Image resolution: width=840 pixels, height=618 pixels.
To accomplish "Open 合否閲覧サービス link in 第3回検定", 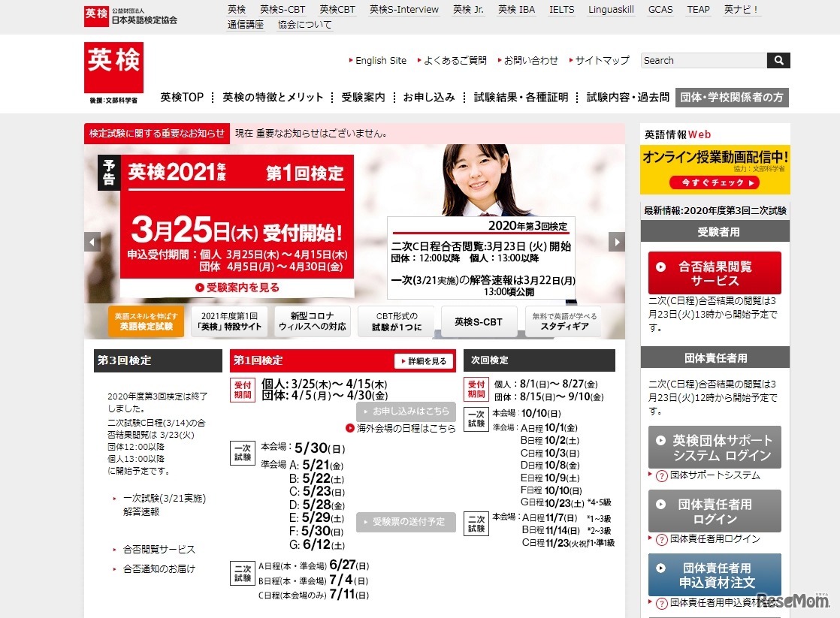I will pos(159,550).
